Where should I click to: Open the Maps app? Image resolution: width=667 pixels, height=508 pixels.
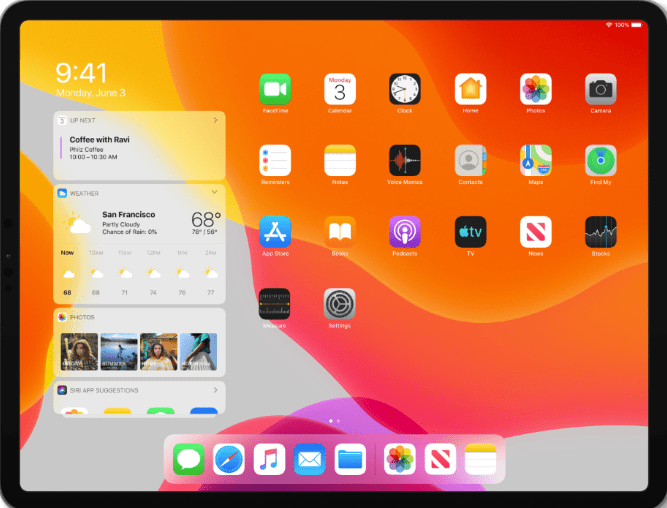coord(535,160)
